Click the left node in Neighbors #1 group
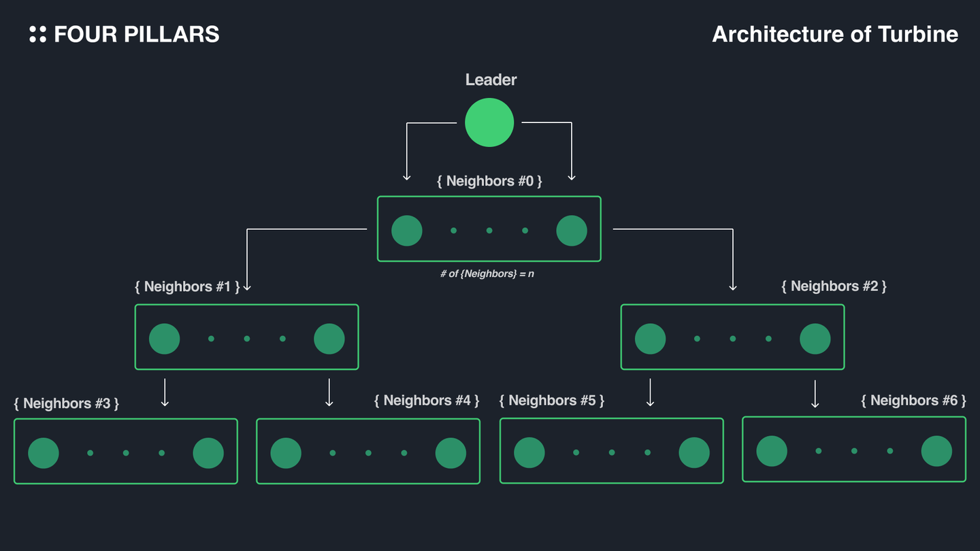This screenshot has width=980, height=551. tap(165, 339)
